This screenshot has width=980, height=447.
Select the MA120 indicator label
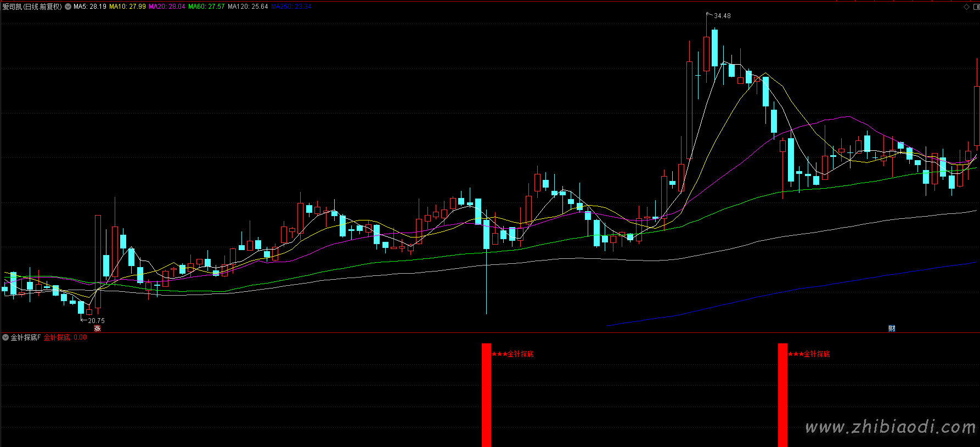click(x=248, y=7)
